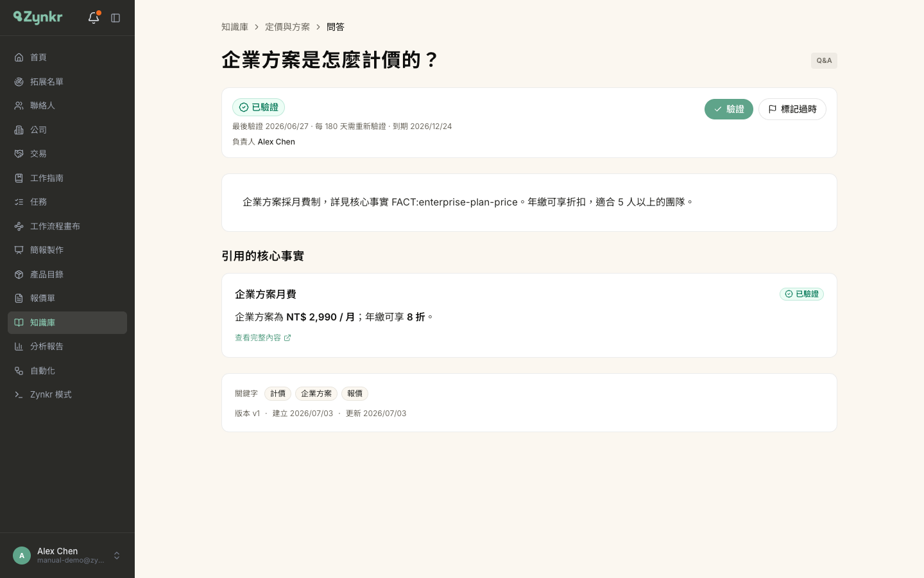Click the 產品目錄 box icon
Screen dimensions: 924x578
(x=19, y=274)
